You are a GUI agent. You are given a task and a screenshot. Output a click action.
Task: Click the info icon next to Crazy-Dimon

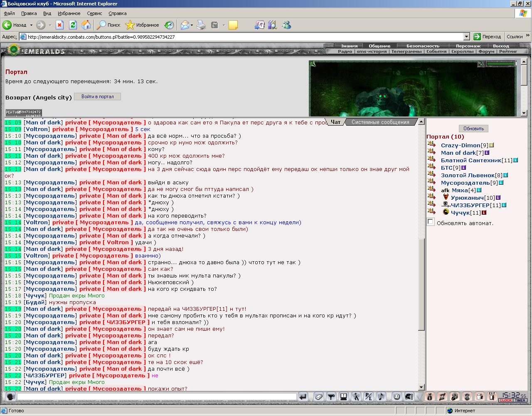[x=492, y=145]
